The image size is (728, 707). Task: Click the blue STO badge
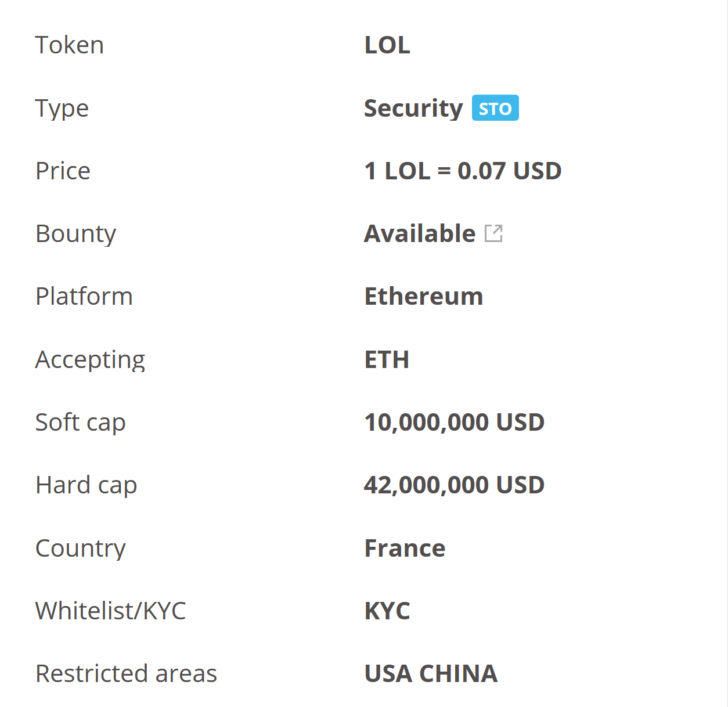coord(495,109)
